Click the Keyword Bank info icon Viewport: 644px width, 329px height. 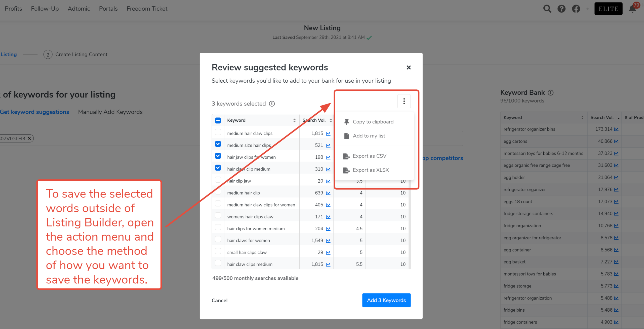click(551, 93)
